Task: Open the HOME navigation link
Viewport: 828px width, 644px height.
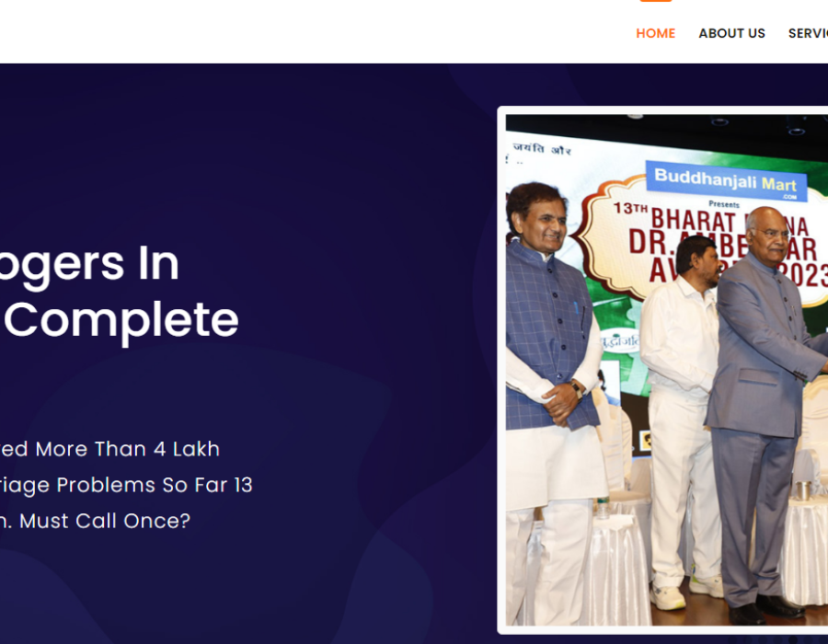Action: pos(655,33)
